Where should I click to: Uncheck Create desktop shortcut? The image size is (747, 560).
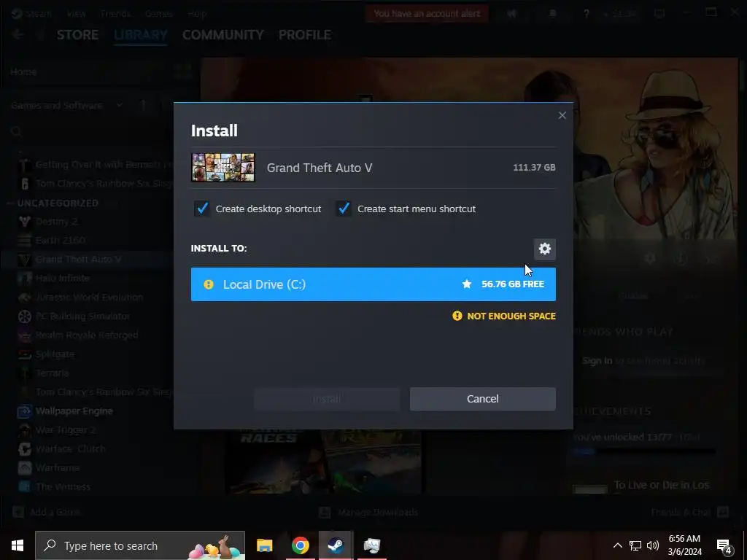(x=202, y=209)
